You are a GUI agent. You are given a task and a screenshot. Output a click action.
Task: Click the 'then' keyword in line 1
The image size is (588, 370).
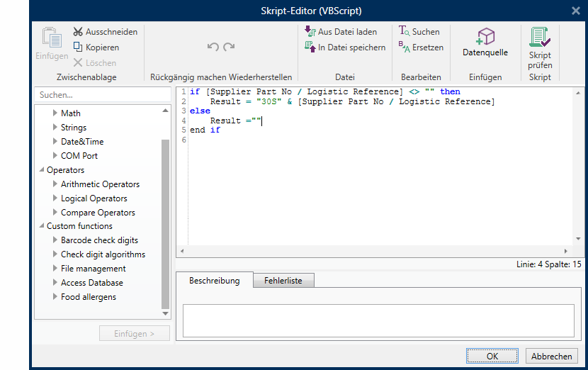click(450, 91)
